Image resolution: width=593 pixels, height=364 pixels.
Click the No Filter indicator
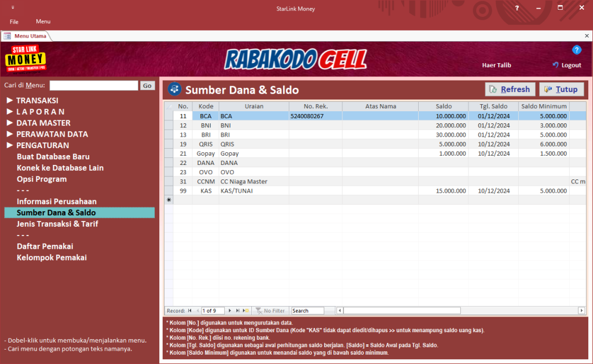click(270, 311)
